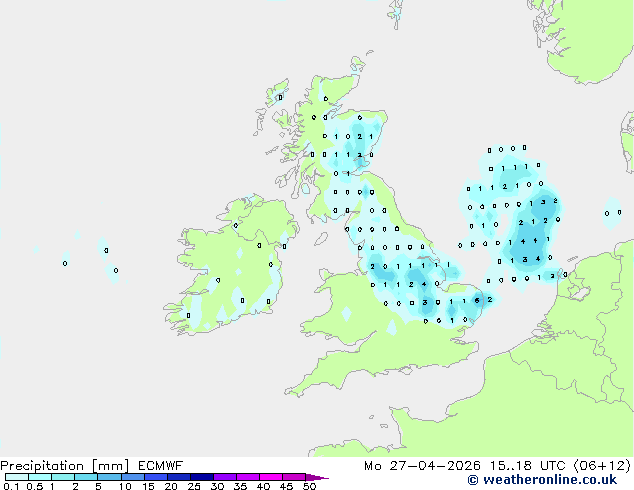The image size is (634, 490).
Task: Click the 15–20 mm blue legend swatch
Action: pyautogui.click(x=156, y=477)
